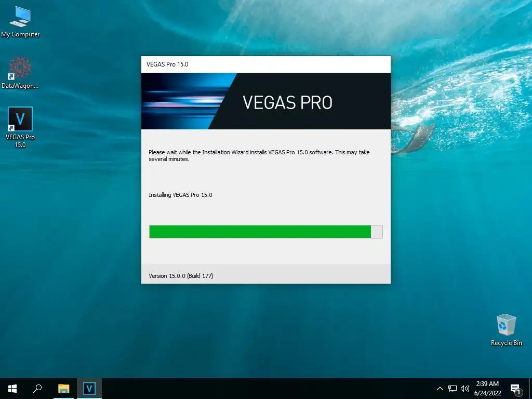Screen dimensions: 532x399
Task: Click the VEGAS PRO banner image
Action: point(265,101)
